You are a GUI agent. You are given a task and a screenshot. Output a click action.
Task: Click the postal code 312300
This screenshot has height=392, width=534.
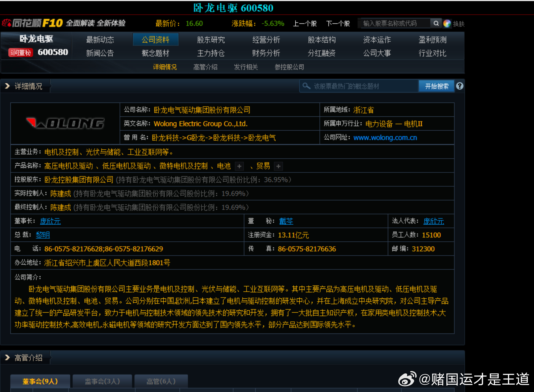click(423, 249)
